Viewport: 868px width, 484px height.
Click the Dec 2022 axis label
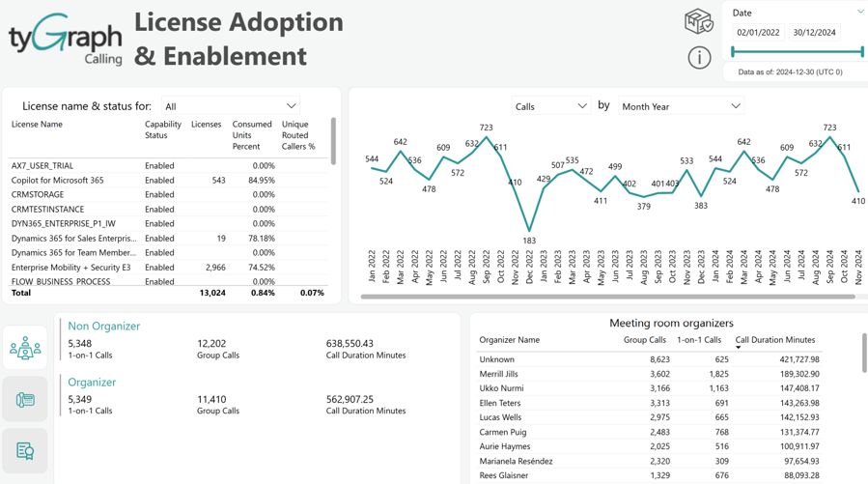(529, 267)
